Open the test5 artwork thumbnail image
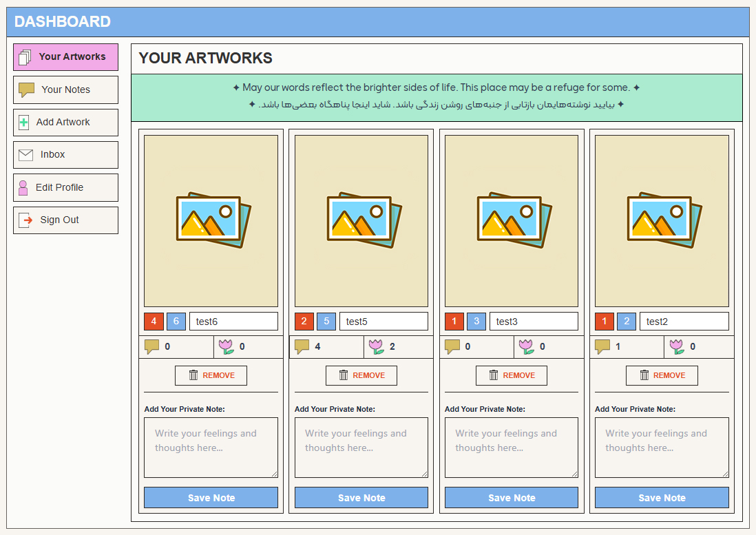Viewport: 756px width, 535px height. pos(361,220)
